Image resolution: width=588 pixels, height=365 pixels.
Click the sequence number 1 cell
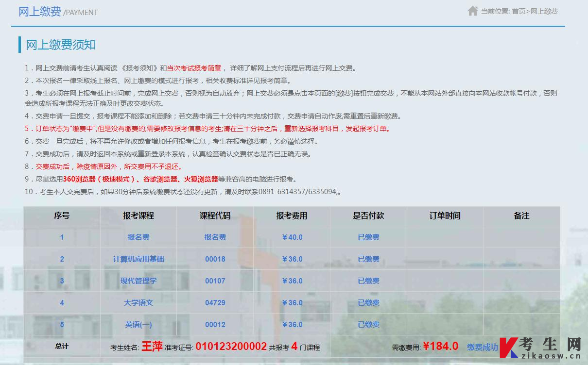click(x=62, y=237)
